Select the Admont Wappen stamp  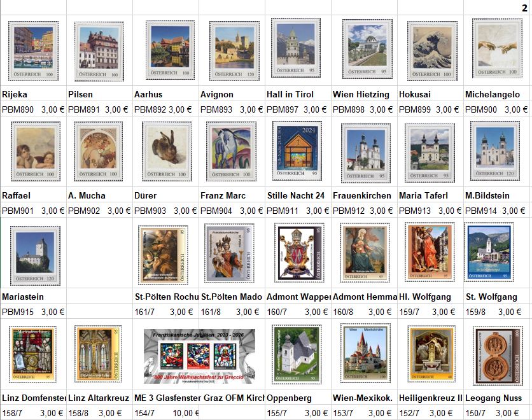click(299, 253)
